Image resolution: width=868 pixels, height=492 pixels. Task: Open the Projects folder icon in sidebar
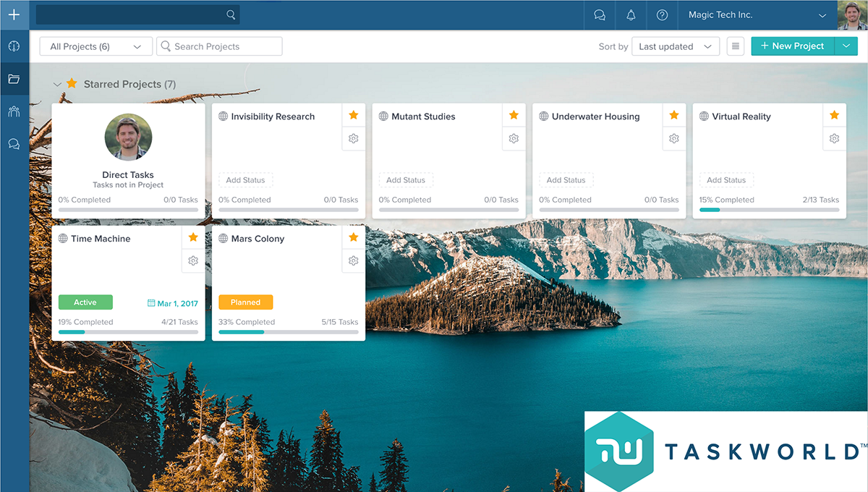pos(14,79)
